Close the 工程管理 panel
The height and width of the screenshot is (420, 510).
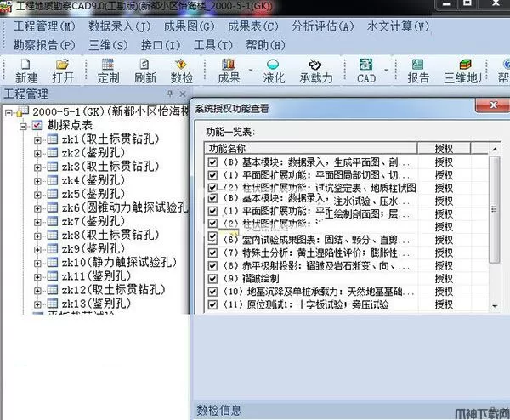click(183, 94)
